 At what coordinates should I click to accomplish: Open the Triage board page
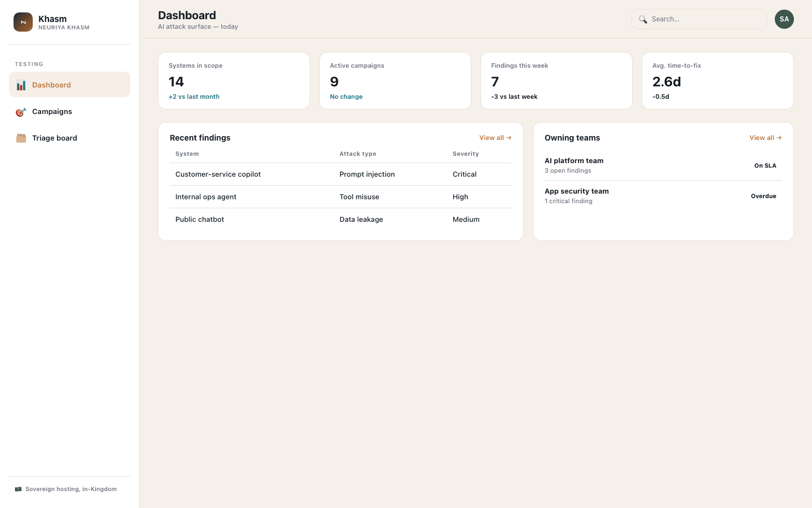click(x=69, y=138)
